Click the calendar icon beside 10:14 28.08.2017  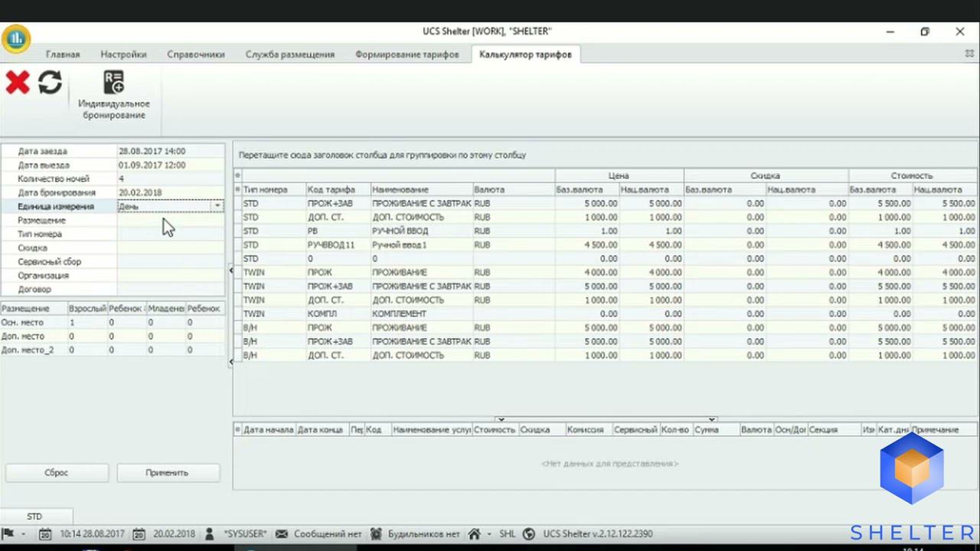[45, 533]
